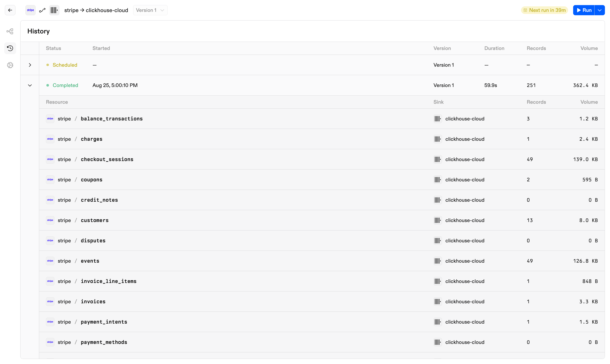Click the stripe → clickhouse-cloud pipeline title

tap(96, 10)
